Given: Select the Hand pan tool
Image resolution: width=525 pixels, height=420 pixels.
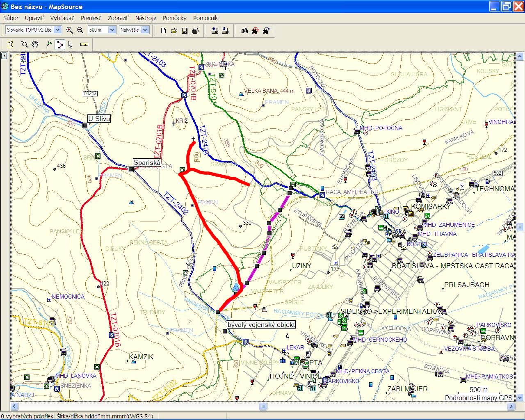Looking at the screenshot, I should coord(35,45).
